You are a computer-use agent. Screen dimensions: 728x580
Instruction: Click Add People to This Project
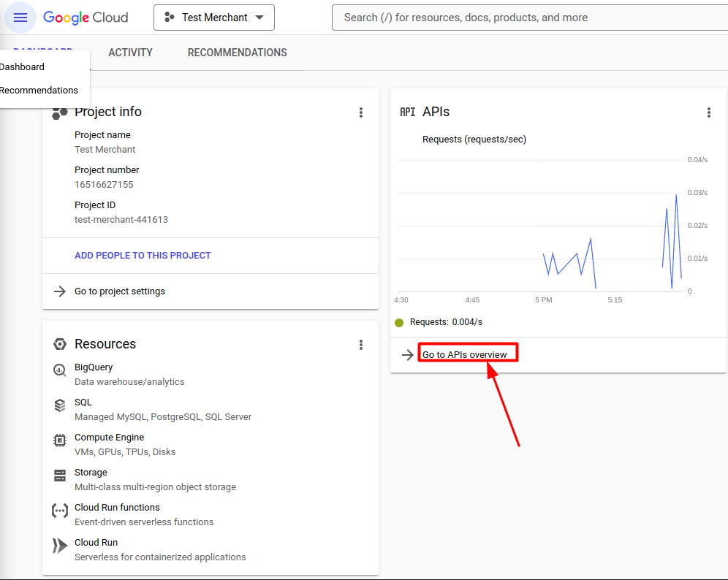click(143, 256)
